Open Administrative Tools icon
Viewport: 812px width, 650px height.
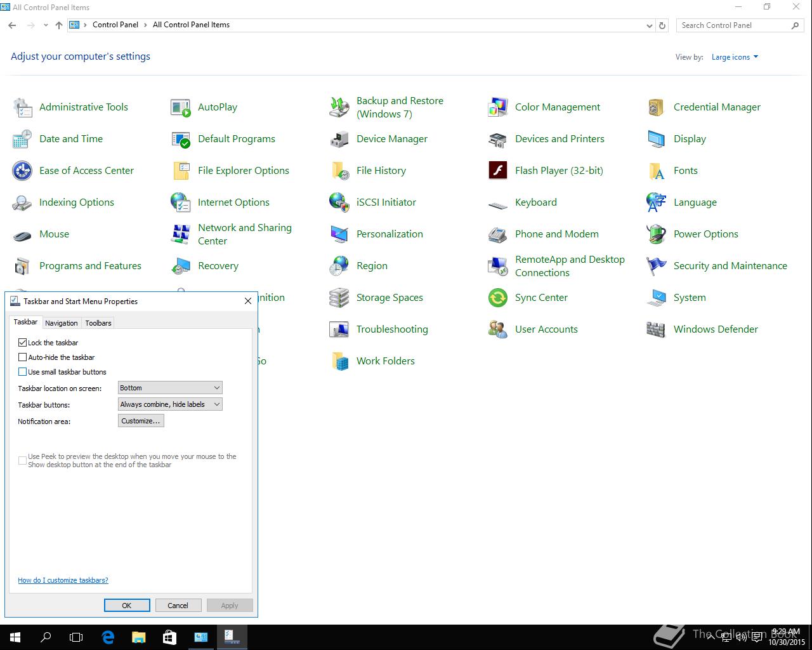[x=22, y=107]
